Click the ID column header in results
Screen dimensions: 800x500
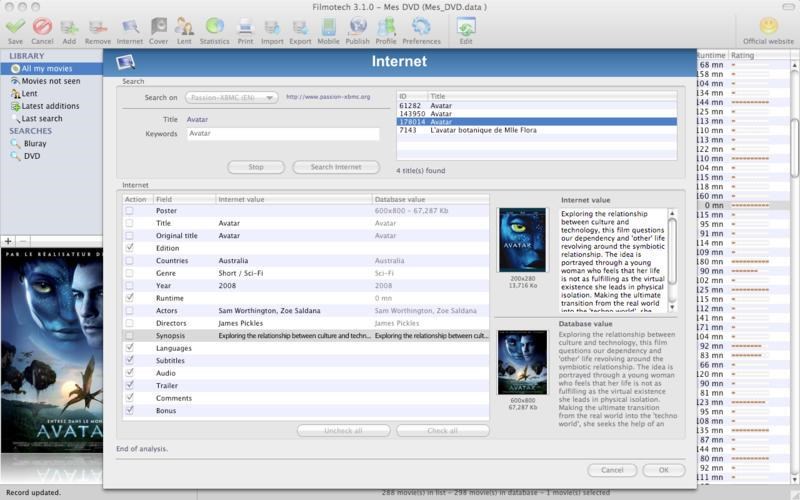point(412,96)
